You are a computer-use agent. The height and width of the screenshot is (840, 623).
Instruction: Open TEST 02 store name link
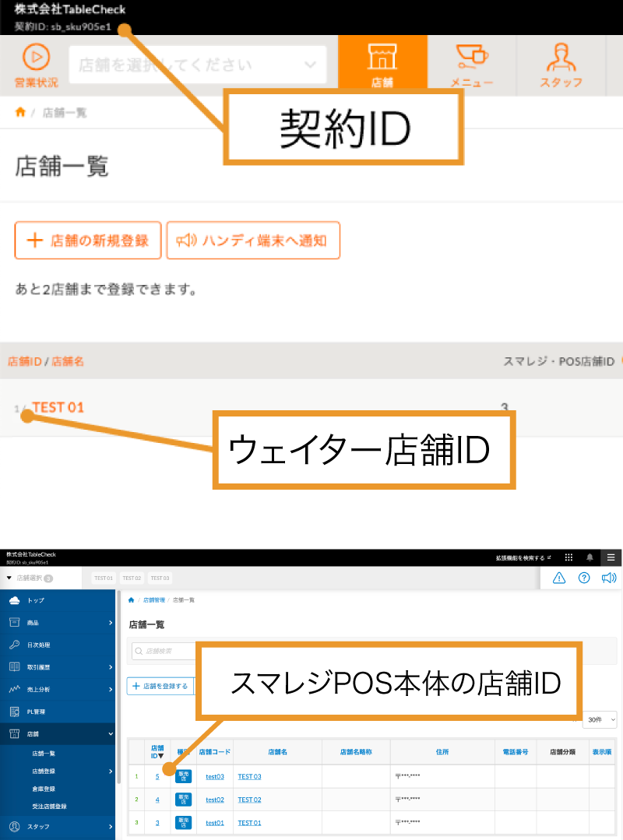click(250, 800)
